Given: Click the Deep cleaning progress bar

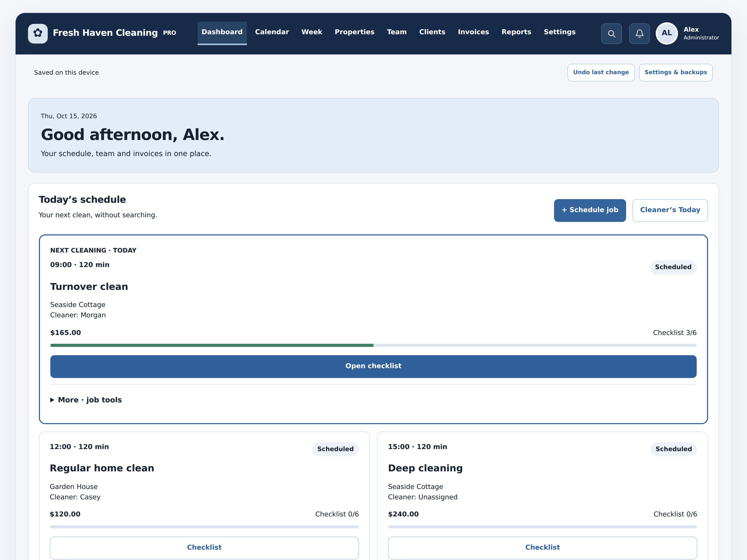Looking at the screenshot, I should pyautogui.click(x=542, y=527).
